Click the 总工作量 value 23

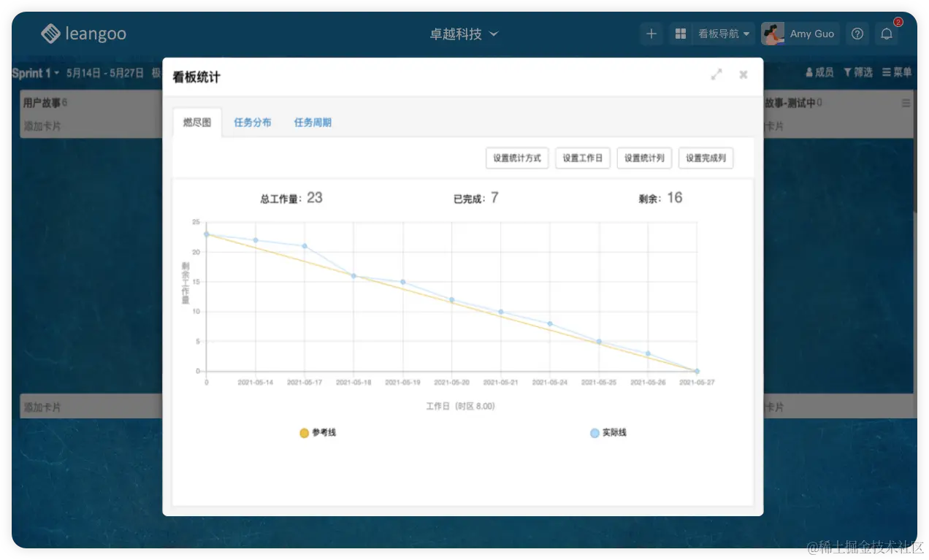pyautogui.click(x=315, y=197)
